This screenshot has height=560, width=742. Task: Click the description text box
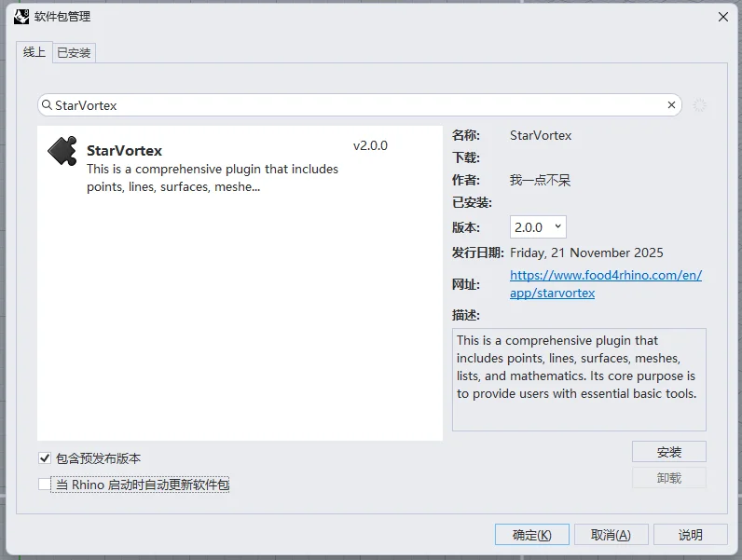coord(579,379)
